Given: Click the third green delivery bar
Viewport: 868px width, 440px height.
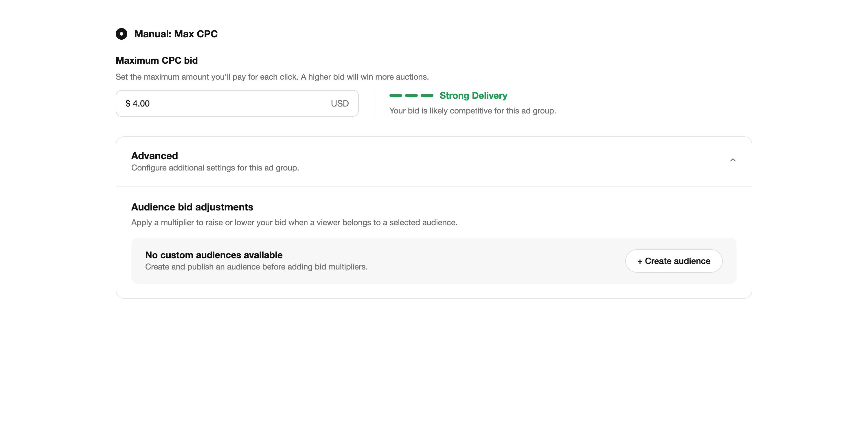Looking at the screenshot, I should 427,96.
